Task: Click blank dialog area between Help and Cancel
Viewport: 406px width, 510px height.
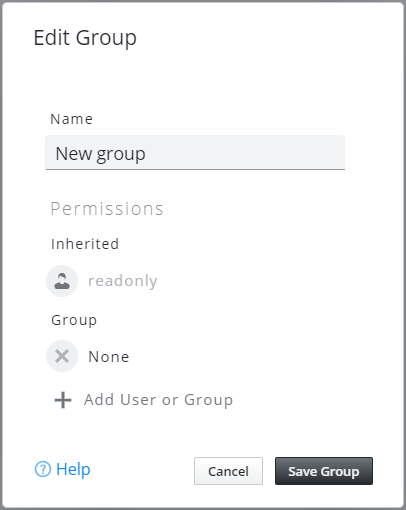Action: [x=142, y=471]
